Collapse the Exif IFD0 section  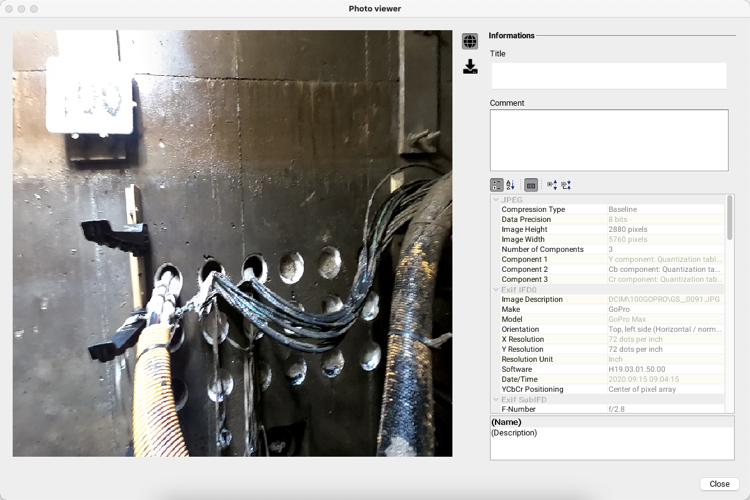coord(496,290)
